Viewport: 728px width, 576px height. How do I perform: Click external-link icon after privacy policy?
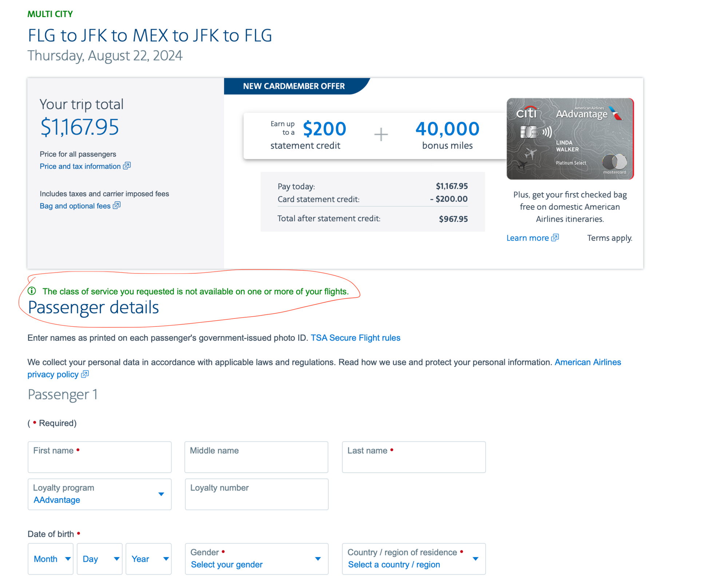click(x=85, y=374)
